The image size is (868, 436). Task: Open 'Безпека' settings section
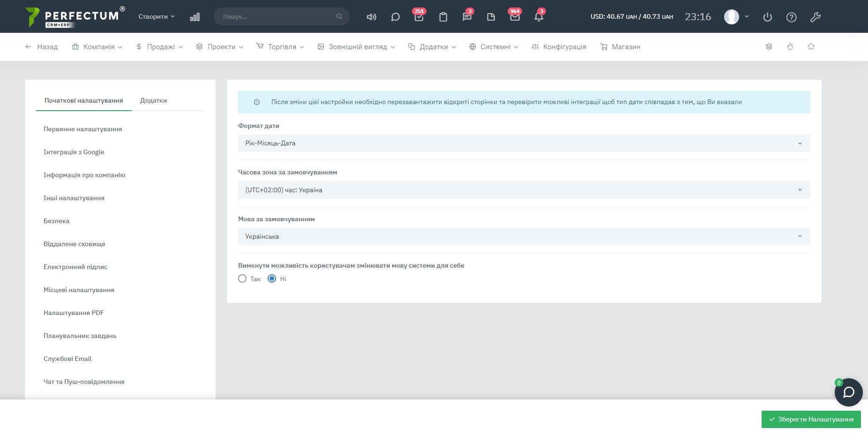point(56,221)
